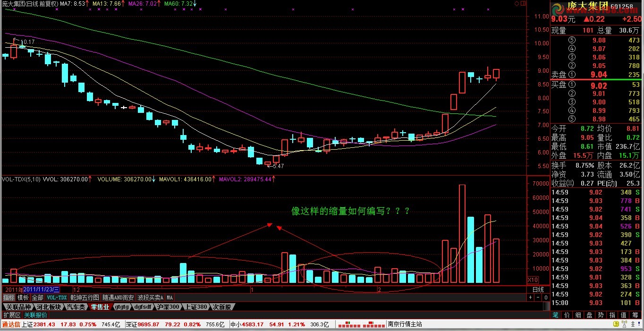Click the 上证 index value 2381.43
The height and width of the screenshot is (331, 644).
click(45, 324)
